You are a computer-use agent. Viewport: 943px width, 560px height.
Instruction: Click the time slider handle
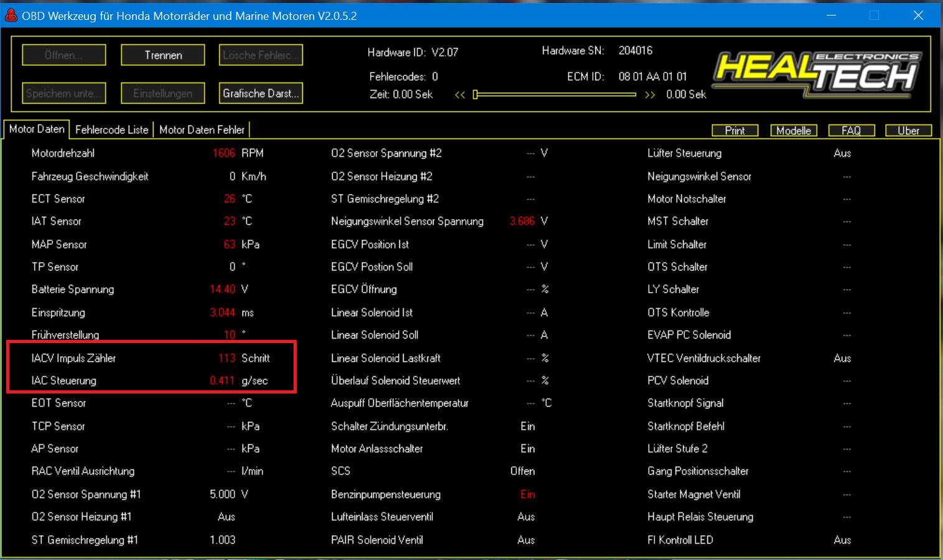(x=475, y=94)
